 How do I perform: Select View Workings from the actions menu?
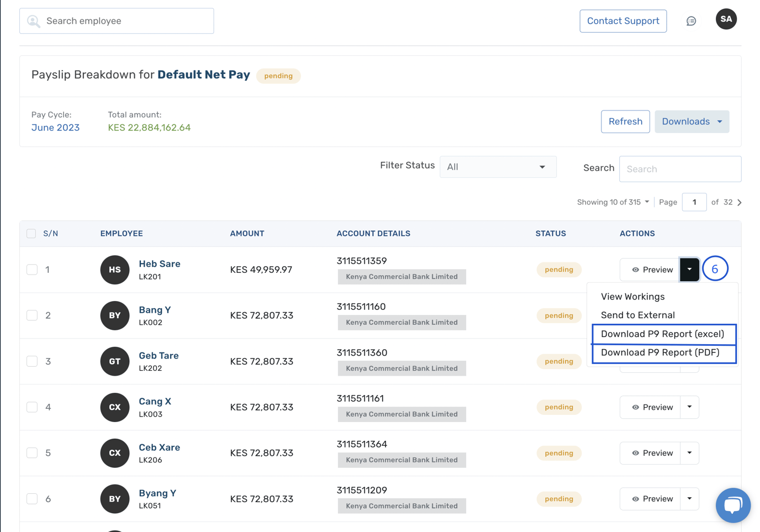point(632,297)
